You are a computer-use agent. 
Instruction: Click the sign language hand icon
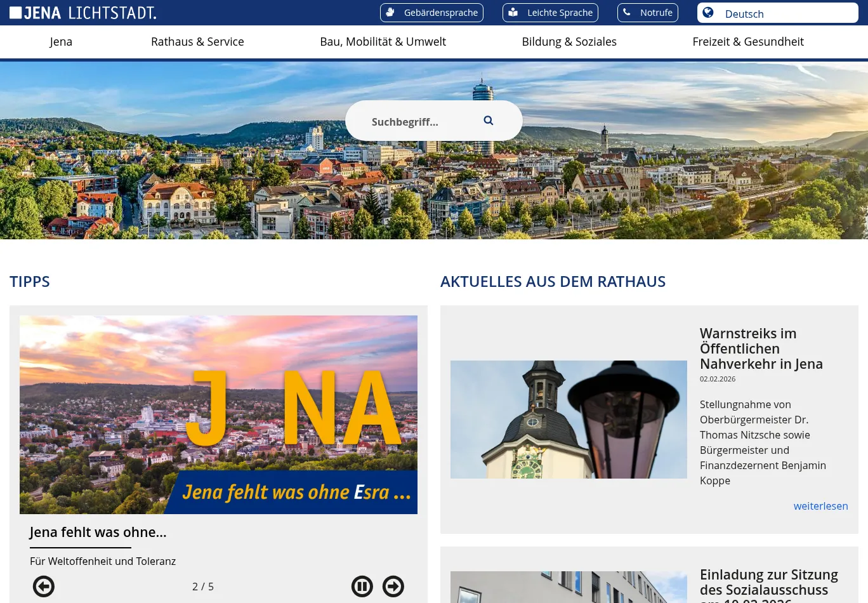point(391,13)
